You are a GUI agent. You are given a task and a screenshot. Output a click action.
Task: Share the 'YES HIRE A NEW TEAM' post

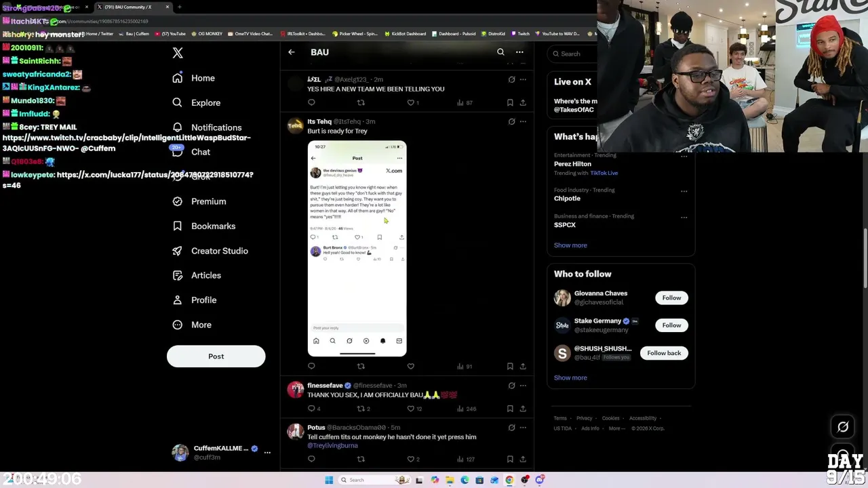click(x=523, y=102)
